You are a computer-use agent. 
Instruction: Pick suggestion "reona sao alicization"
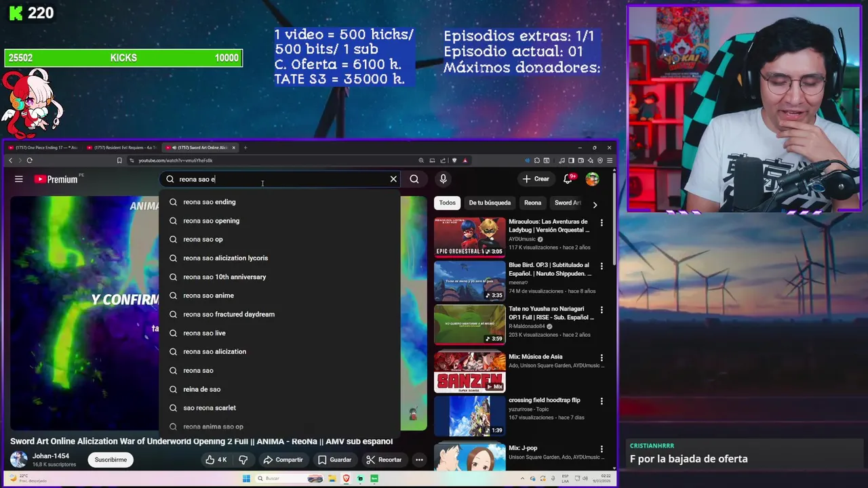(x=279, y=352)
